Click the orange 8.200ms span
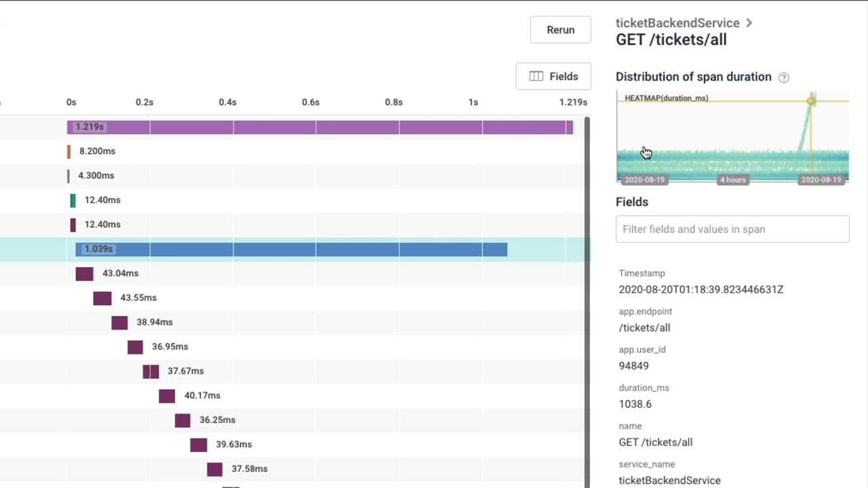Image resolution: width=868 pixels, height=488 pixels. tap(68, 151)
